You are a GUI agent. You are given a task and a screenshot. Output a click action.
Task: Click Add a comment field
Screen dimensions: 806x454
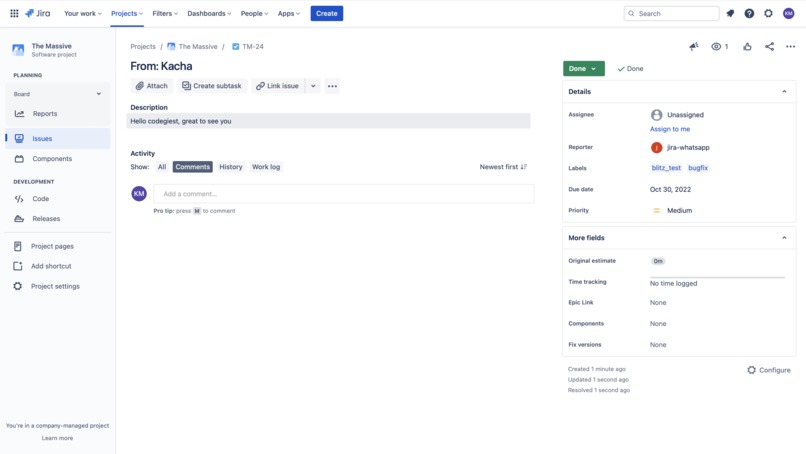click(343, 194)
